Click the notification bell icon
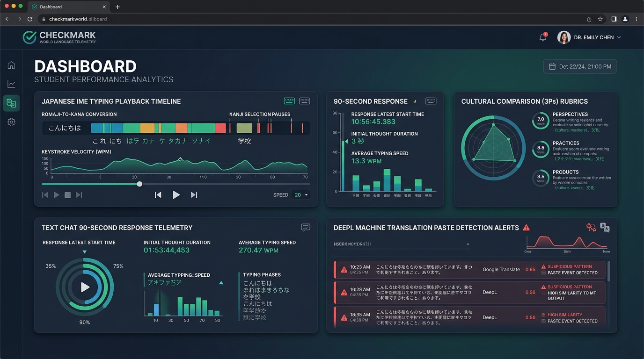 tap(543, 37)
